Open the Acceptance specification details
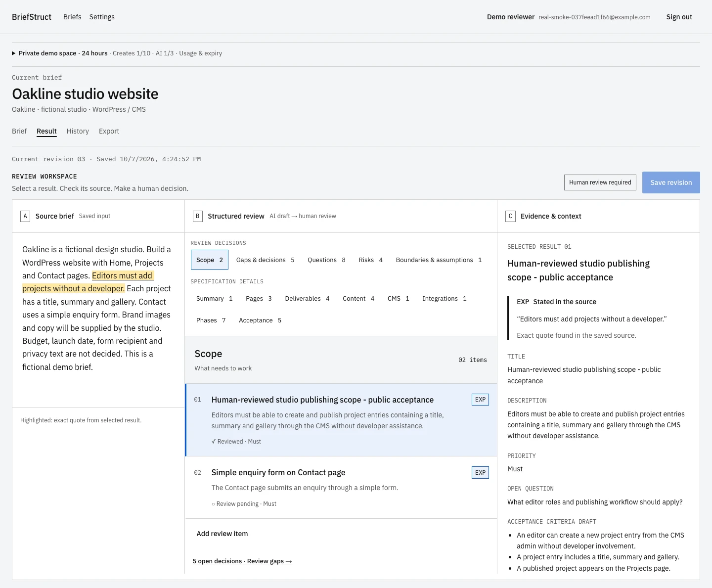The image size is (712, 588). 260,320
